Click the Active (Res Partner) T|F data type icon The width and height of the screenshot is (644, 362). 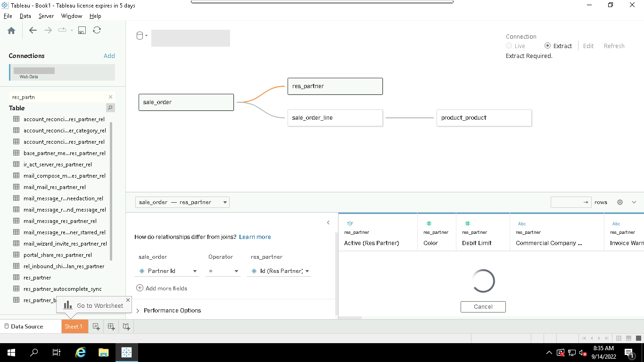pyautogui.click(x=350, y=224)
